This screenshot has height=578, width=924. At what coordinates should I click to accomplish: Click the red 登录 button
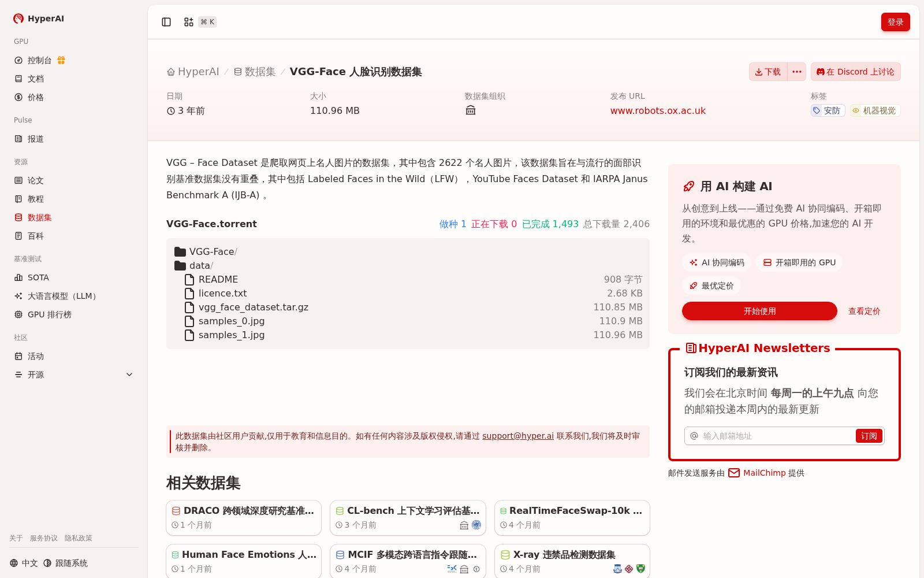[x=896, y=22]
